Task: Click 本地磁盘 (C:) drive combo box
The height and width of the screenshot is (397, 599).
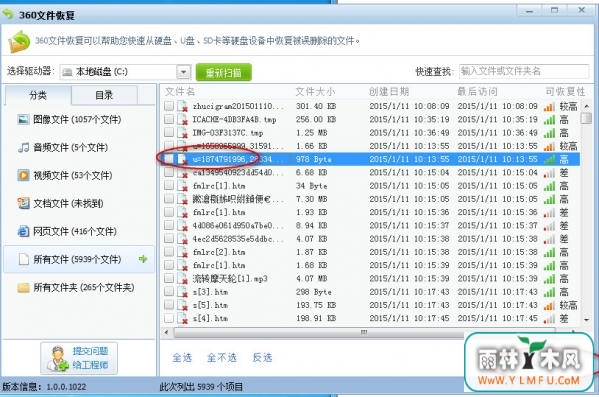Action: [125, 72]
